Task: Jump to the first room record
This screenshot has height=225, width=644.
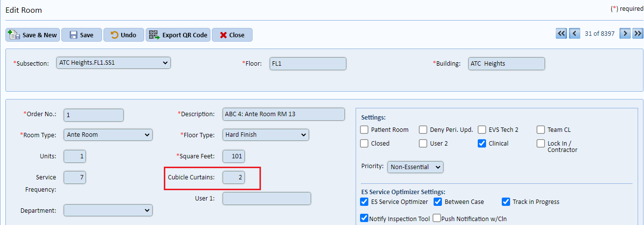Action: coord(561,33)
